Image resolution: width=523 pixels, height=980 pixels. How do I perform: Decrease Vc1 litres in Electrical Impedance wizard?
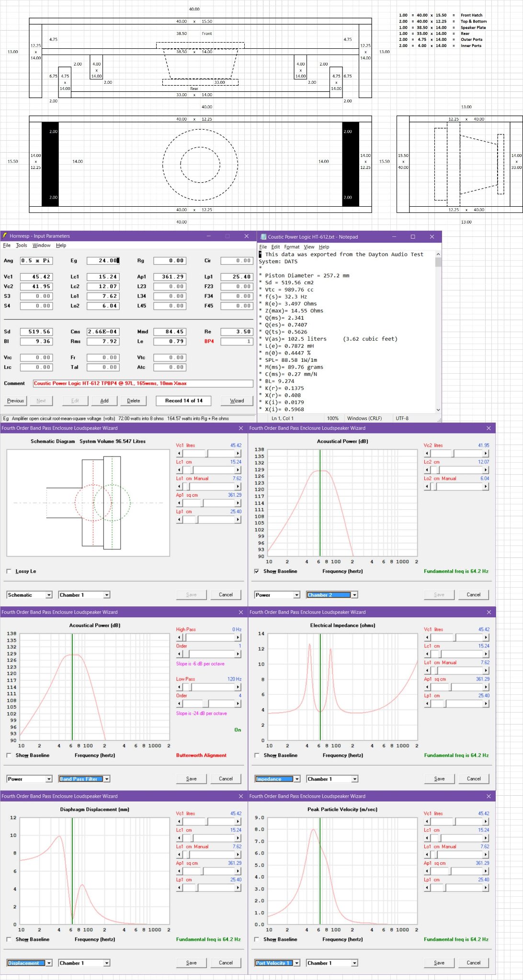coord(427,637)
